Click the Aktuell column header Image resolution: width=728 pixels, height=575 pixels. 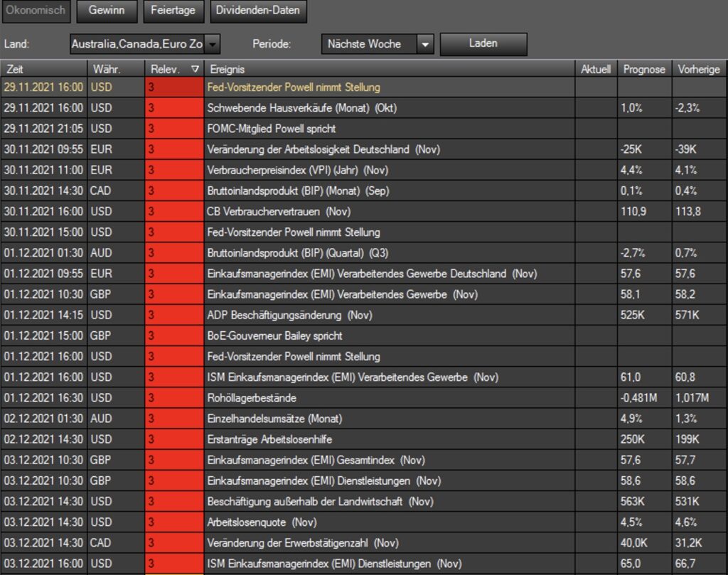pyautogui.click(x=596, y=70)
